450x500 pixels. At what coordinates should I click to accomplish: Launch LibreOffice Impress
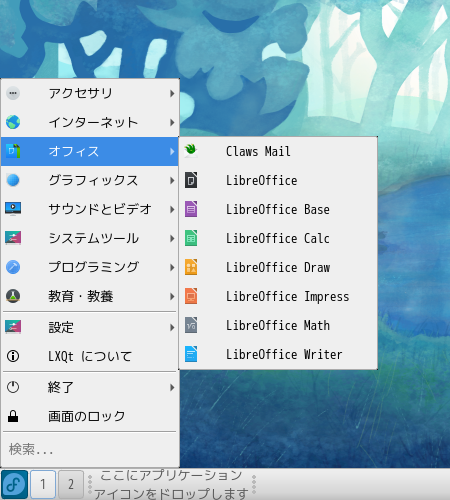[278, 296]
